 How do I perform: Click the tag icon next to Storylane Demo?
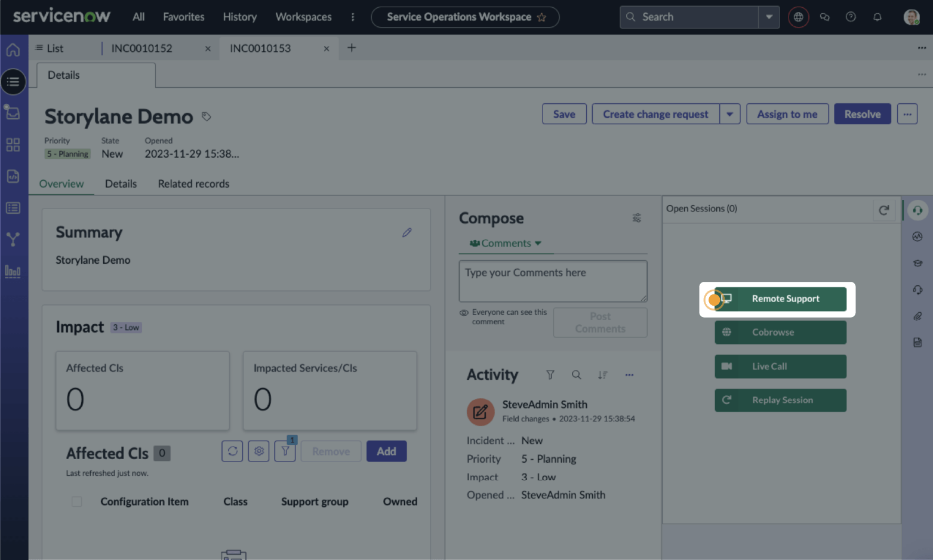(206, 116)
